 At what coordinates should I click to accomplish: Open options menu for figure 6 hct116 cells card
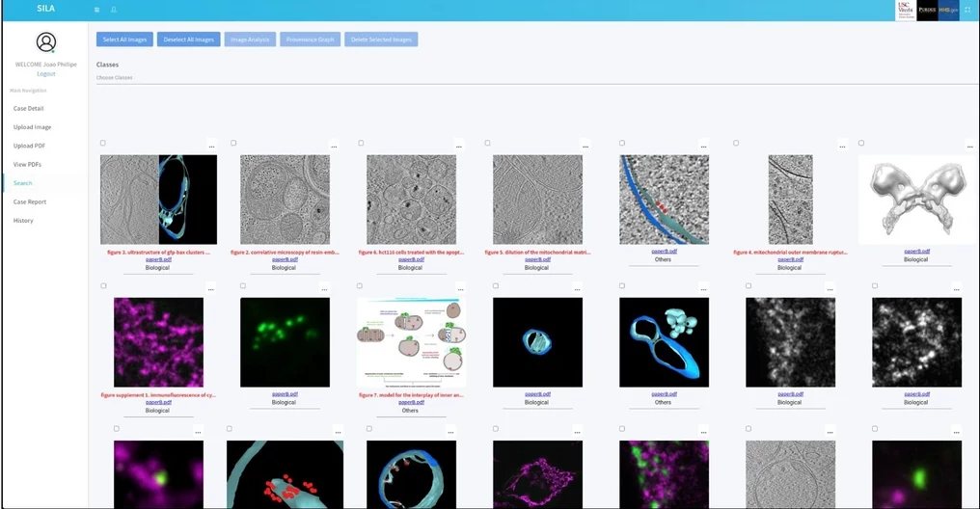click(459, 147)
